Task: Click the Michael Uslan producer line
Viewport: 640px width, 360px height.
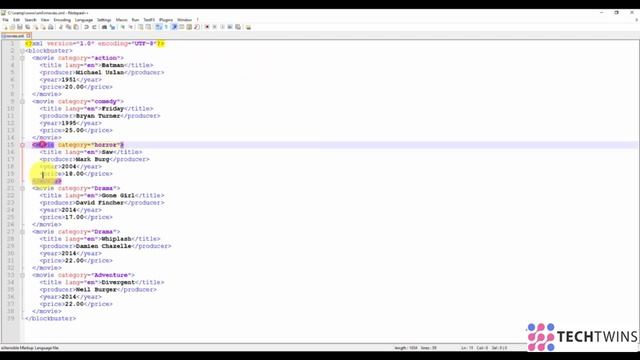Action: click(102, 73)
